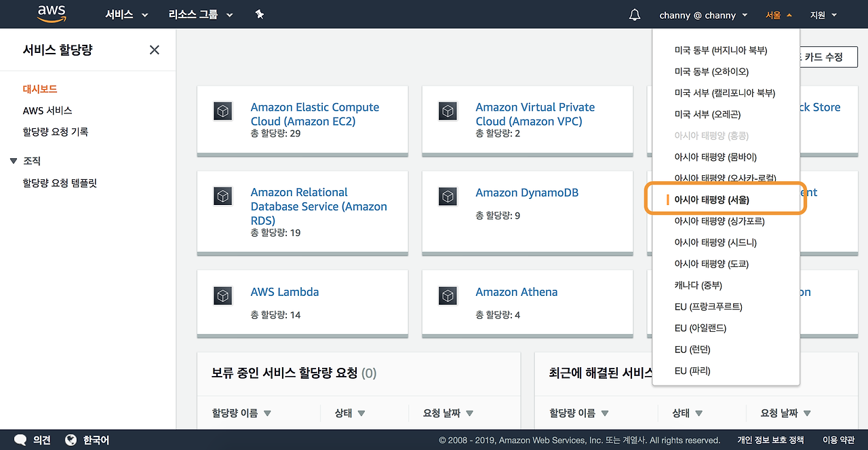Click the Amazon RDS card cube icon

click(x=223, y=196)
